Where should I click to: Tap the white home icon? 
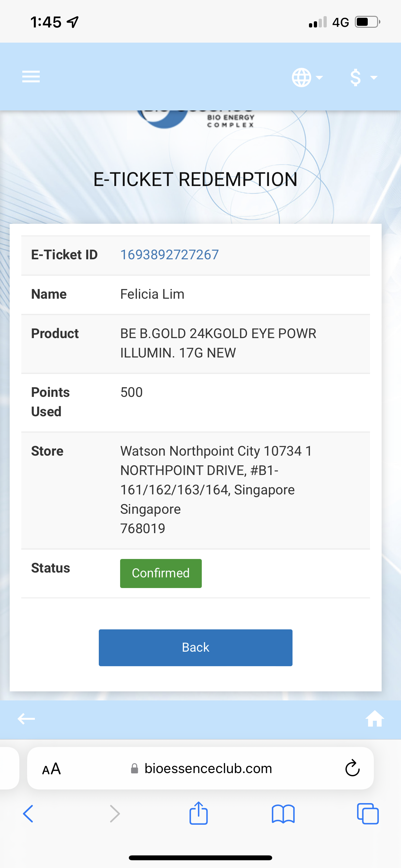pos(375,719)
